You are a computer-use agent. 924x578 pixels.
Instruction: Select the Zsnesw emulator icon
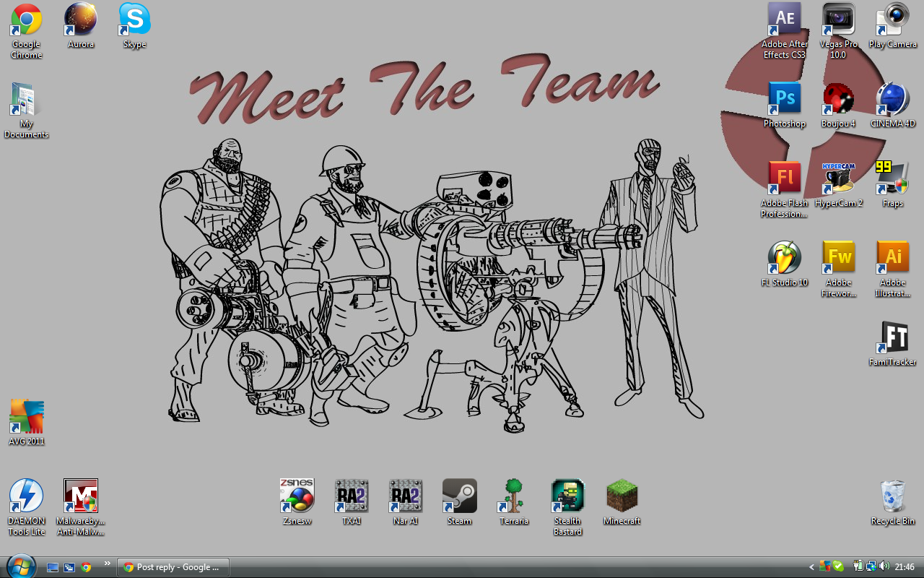click(x=297, y=496)
